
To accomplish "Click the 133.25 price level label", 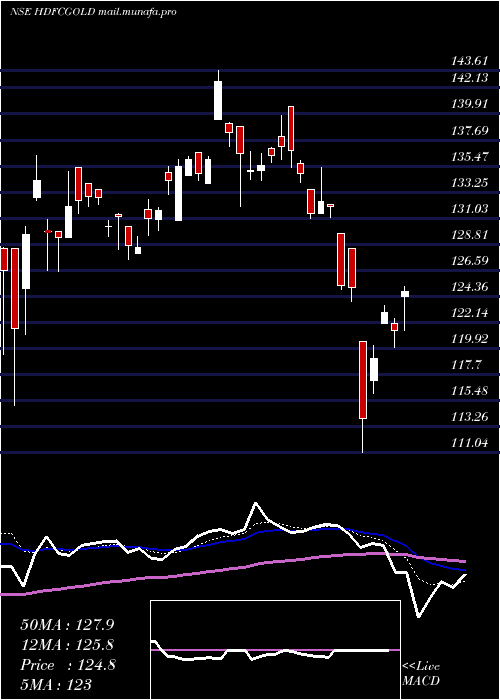I will pyautogui.click(x=469, y=183).
